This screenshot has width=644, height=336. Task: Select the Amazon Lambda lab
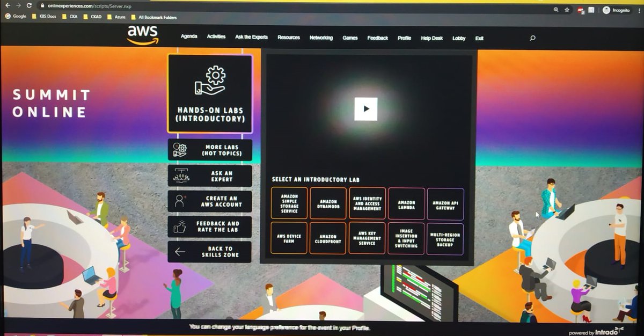coord(406,204)
